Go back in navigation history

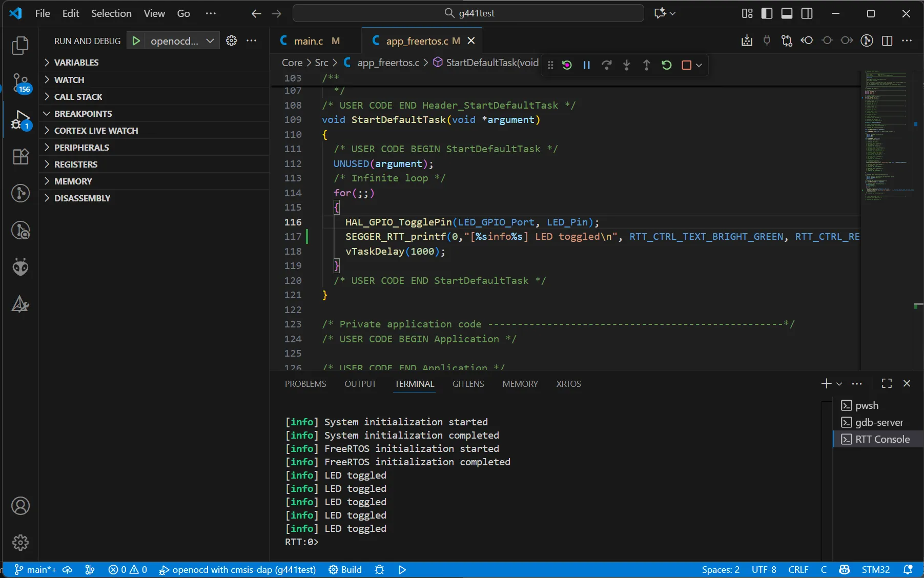click(x=257, y=14)
